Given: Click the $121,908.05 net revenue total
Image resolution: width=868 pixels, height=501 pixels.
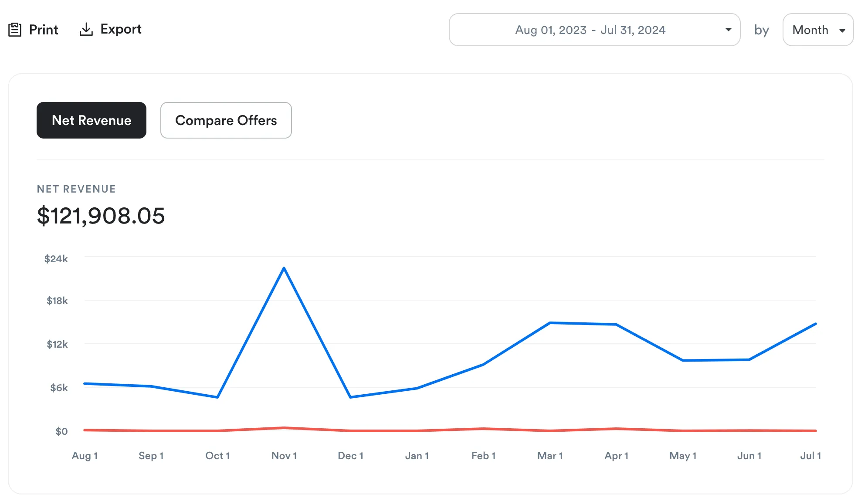Looking at the screenshot, I should (101, 216).
